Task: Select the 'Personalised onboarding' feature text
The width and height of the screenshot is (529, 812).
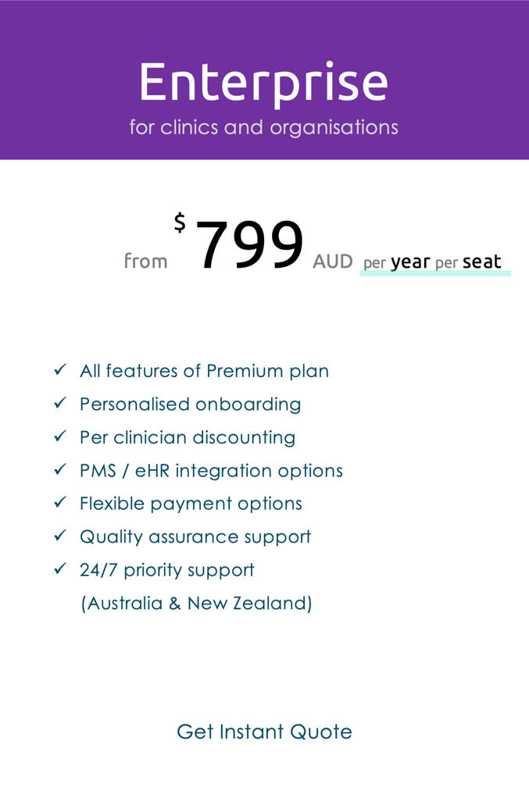Action: [190, 404]
